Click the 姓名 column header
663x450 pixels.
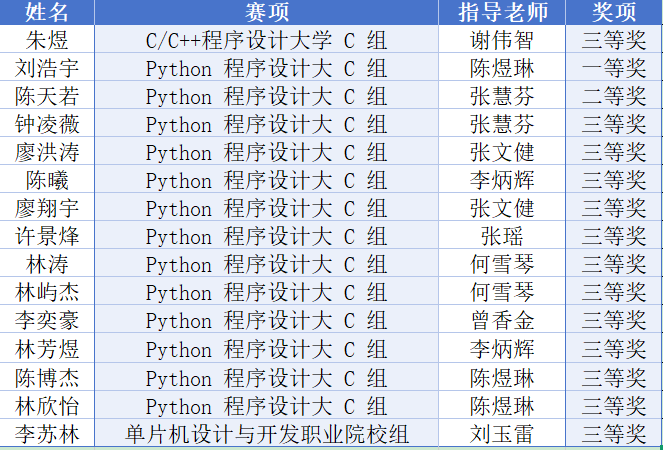[47, 12]
